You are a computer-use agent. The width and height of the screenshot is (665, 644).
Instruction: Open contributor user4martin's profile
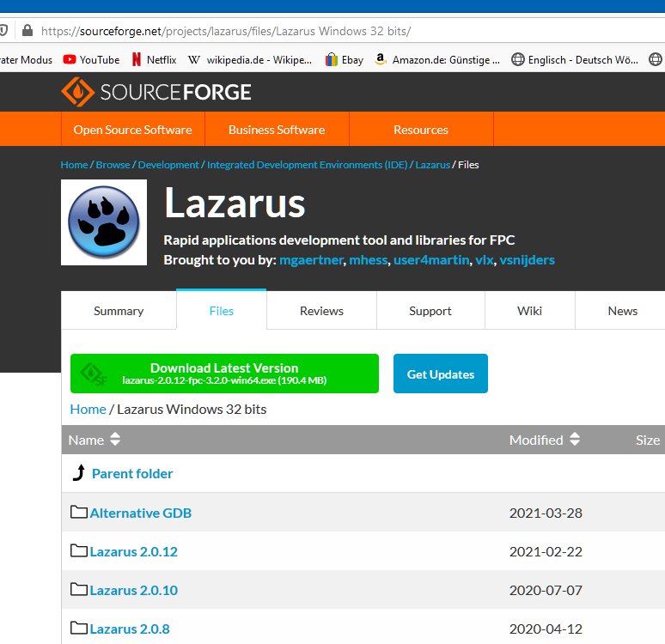(431, 259)
